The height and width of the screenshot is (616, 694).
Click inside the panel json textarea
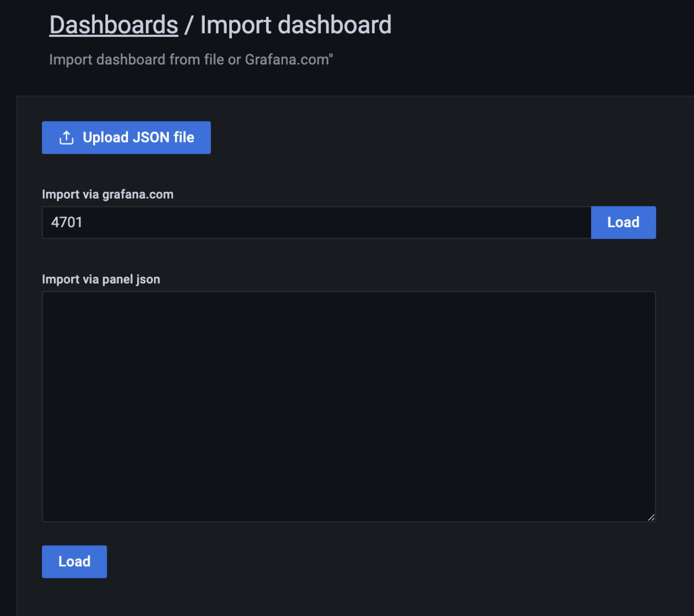point(349,407)
